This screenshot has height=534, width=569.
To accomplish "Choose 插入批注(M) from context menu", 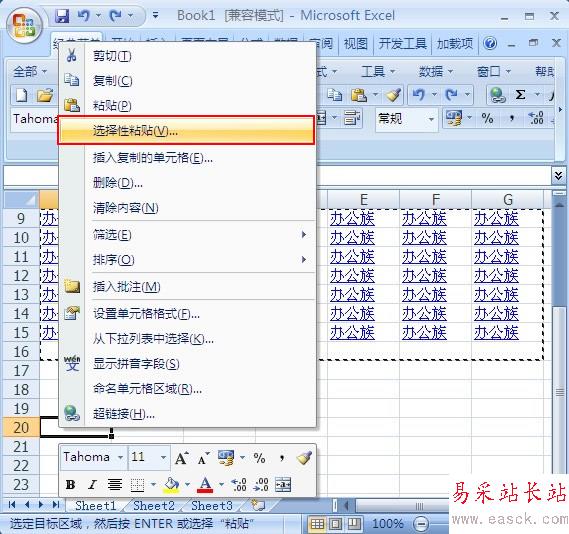I will [187, 287].
